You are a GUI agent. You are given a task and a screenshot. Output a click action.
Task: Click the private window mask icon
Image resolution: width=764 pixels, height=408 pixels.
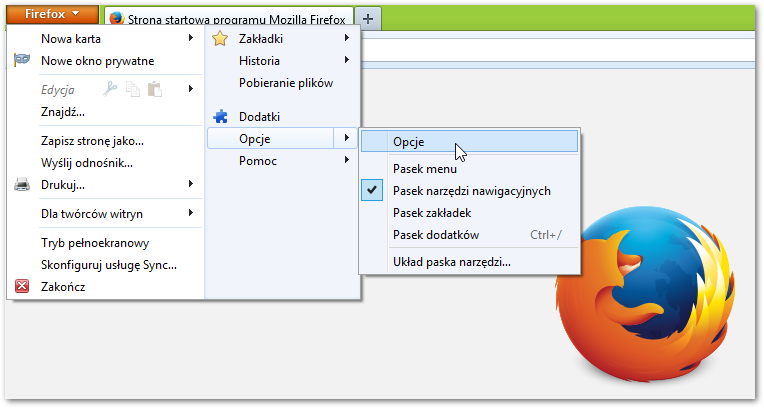pyautogui.click(x=22, y=60)
